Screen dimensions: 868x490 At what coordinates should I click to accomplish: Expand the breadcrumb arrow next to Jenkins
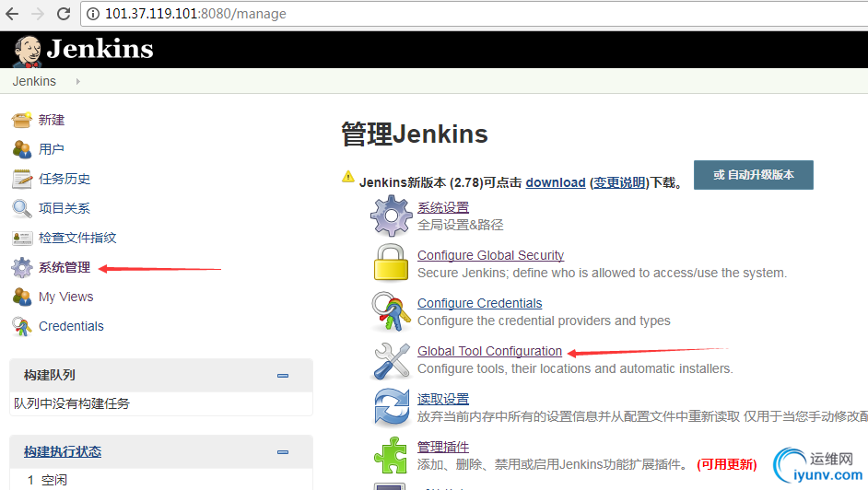point(78,81)
